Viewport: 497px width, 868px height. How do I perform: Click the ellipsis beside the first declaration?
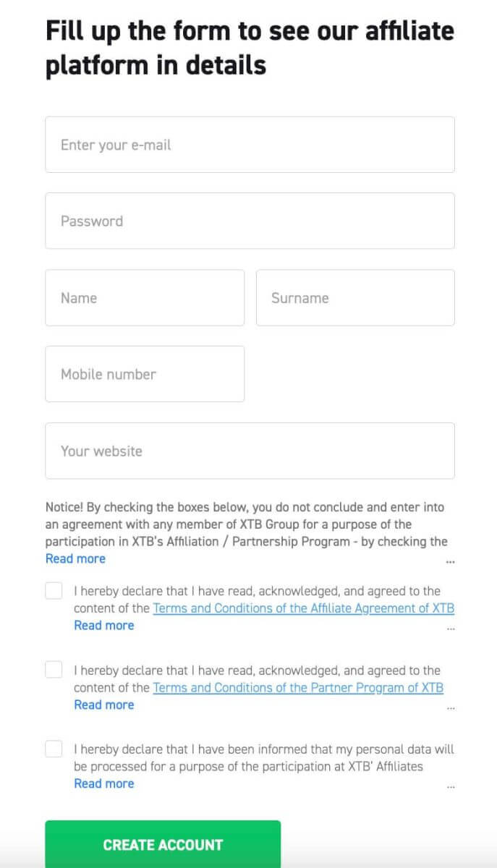pos(451,629)
